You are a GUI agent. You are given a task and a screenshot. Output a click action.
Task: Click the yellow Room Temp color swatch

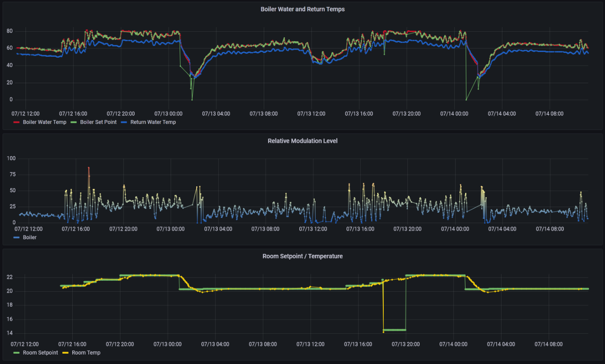65,353
